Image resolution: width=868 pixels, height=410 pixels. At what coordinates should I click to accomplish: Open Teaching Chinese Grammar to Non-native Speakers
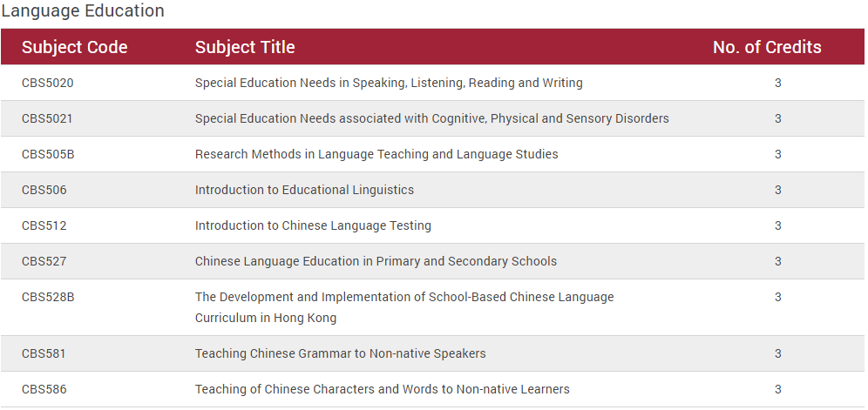pyautogui.click(x=341, y=353)
